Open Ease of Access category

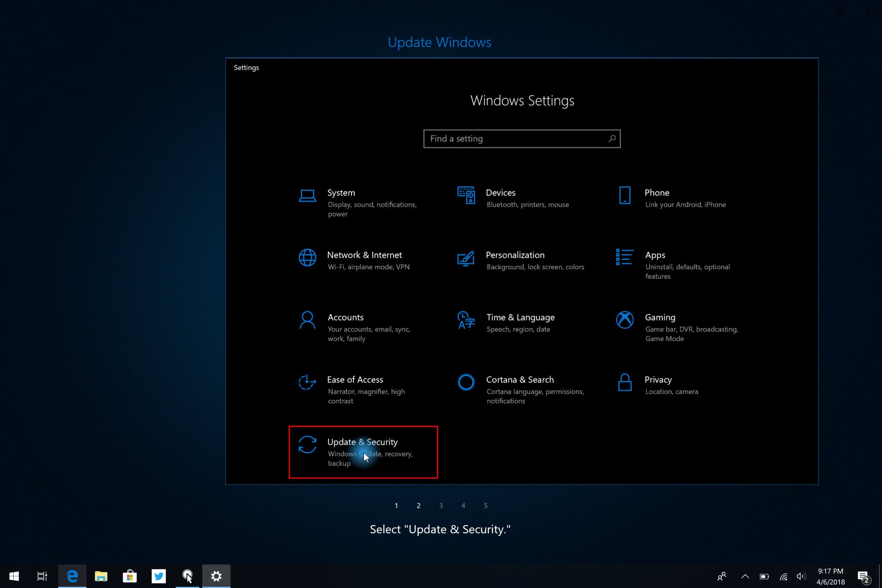355,380
